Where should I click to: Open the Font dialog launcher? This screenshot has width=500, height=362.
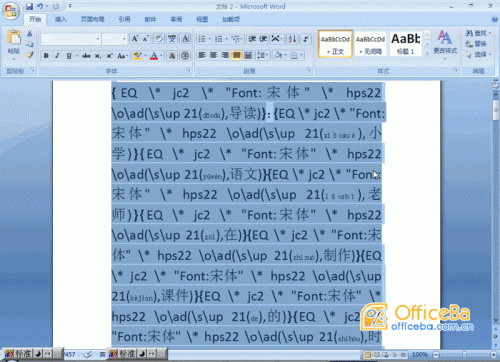[189, 70]
